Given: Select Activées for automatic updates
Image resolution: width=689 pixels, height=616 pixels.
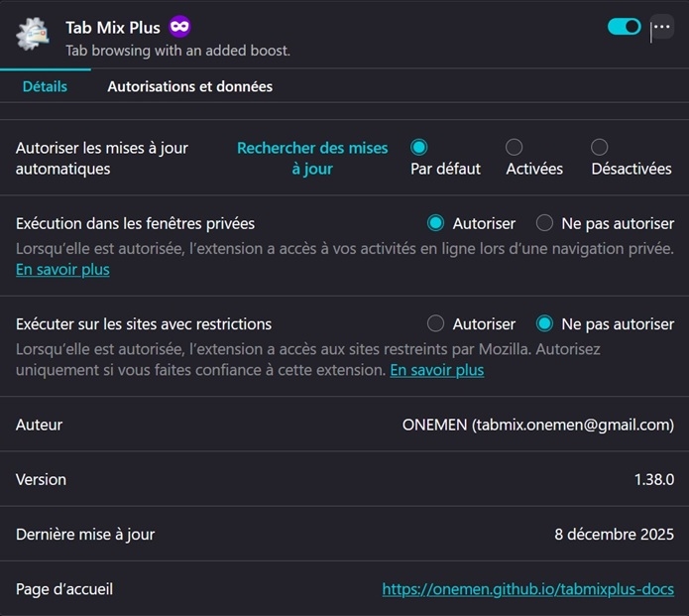Looking at the screenshot, I should (514, 148).
